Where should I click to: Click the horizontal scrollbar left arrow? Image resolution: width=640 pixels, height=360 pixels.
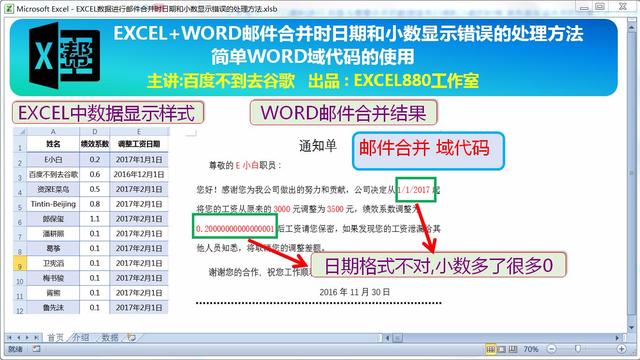pyautogui.click(x=388, y=338)
